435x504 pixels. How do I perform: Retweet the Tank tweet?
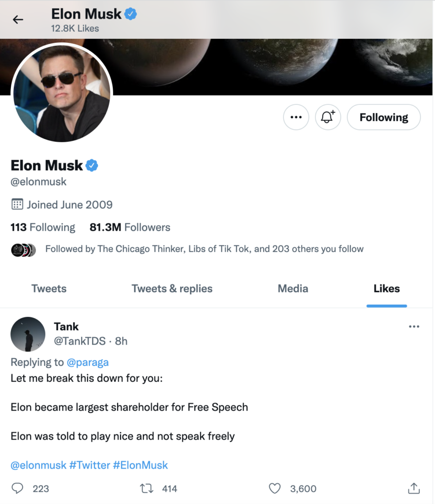(x=146, y=488)
